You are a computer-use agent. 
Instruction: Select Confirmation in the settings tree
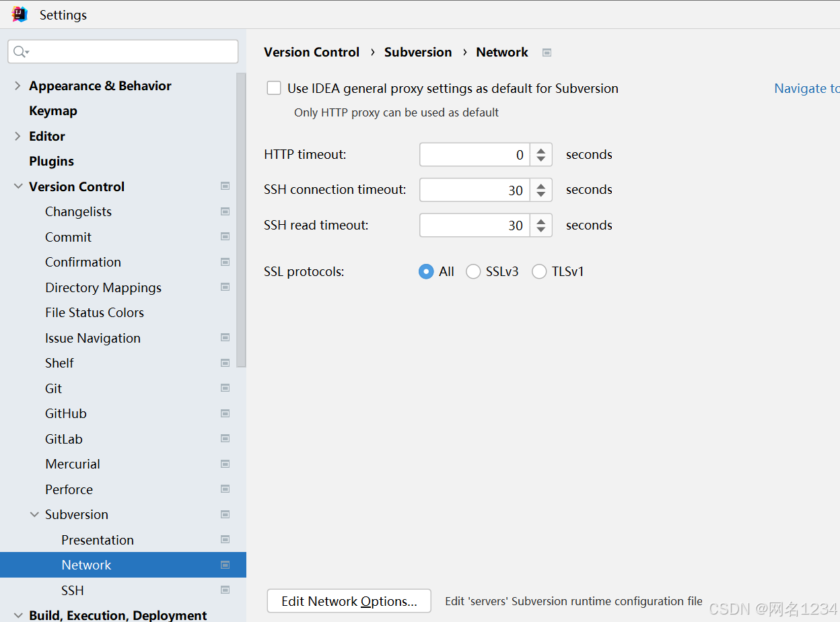(83, 262)
